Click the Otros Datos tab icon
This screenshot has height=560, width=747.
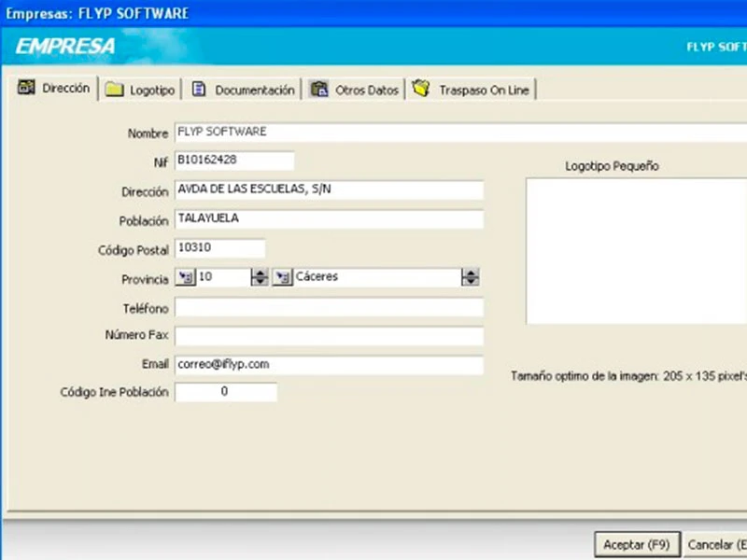[x=319, y=89]
